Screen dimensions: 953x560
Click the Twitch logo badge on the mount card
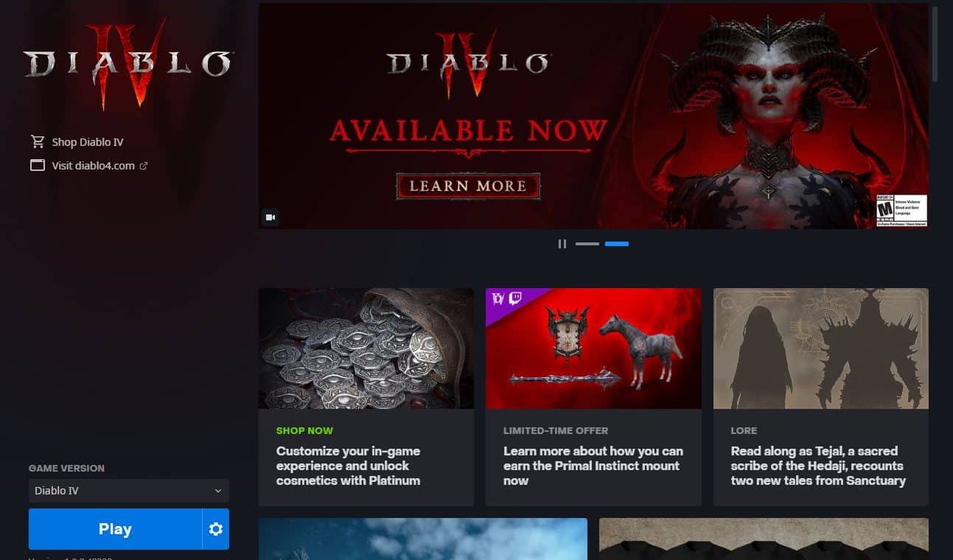coord(515,298)
